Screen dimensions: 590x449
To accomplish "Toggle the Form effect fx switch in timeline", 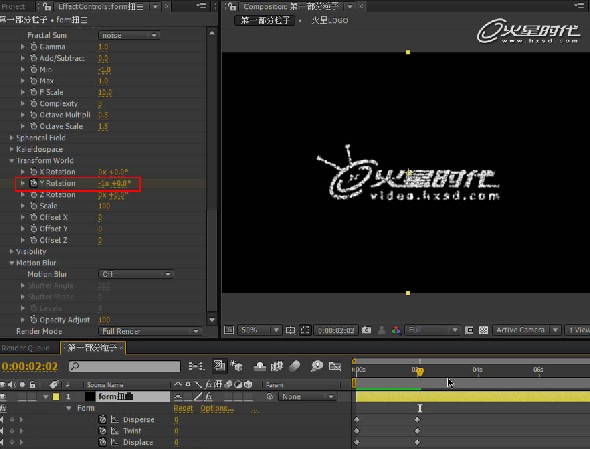I will [3, 408].
